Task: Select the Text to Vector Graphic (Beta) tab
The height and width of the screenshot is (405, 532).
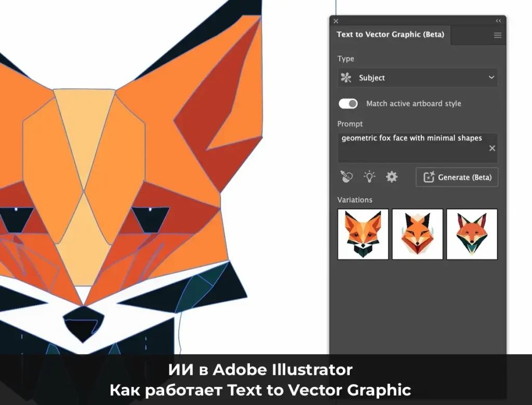Action: [390, 35]
